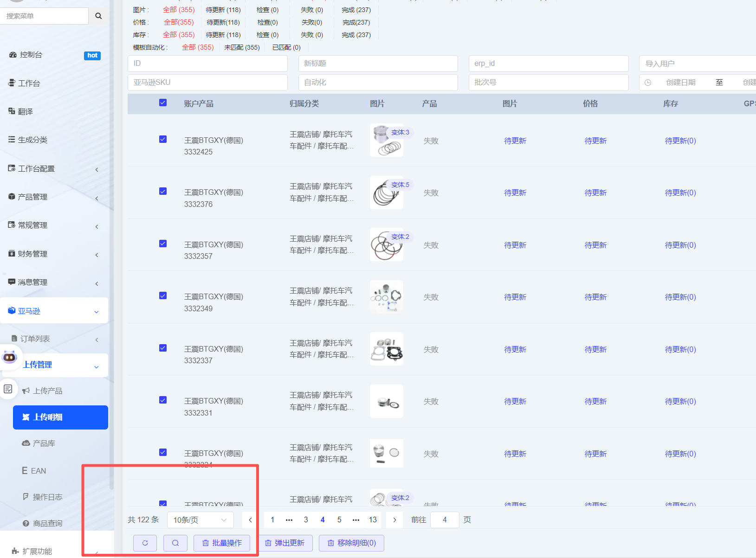This screenshot has height=558, width=756.
Task: Open the 10条/页 page size dropdown
Action: click(x=200, y=520)
